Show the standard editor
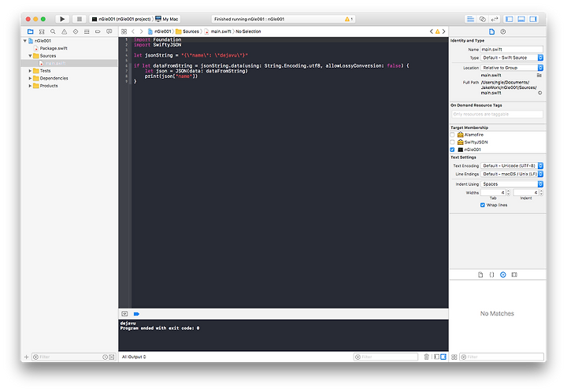Screen dimensions: 567x392 click(470, 19)
